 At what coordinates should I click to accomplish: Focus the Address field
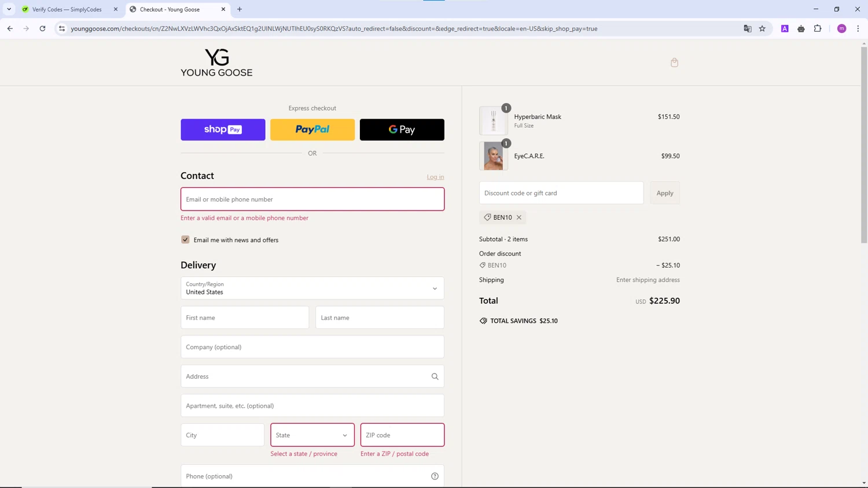(x=312, y=376)
